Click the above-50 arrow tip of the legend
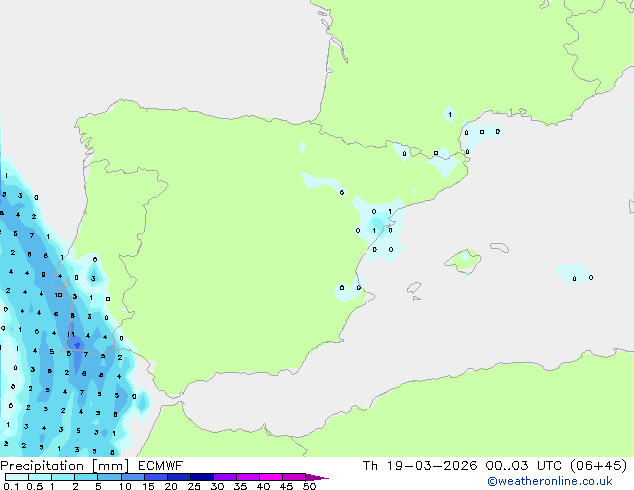Image resolution: width=634 pixels, height=490 pixels. coord(317,477)
